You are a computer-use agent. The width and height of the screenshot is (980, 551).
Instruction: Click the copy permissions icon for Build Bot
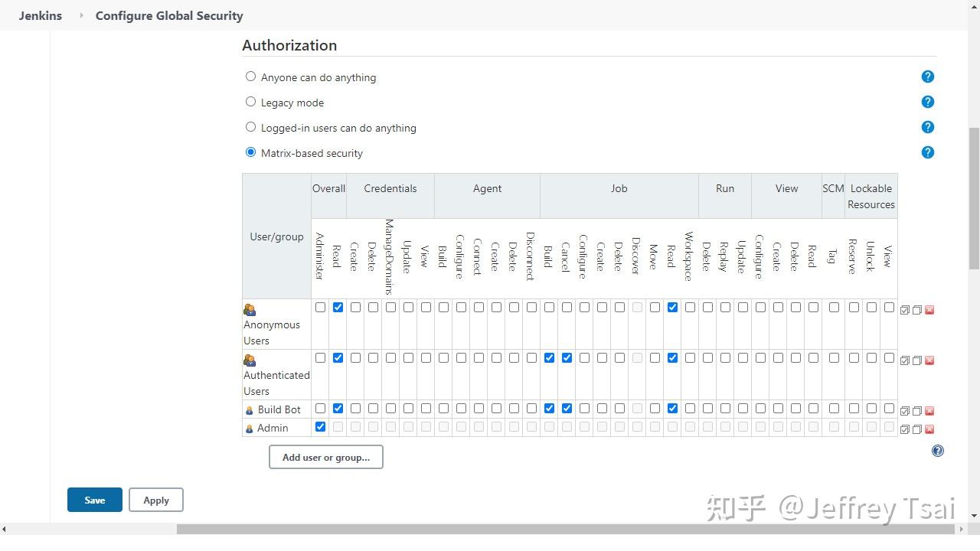pos(917,409)
